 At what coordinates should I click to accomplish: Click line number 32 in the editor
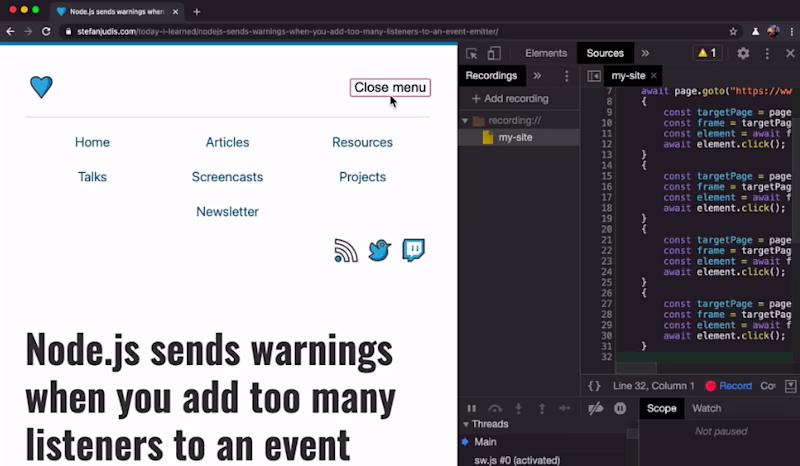click(606, 357)
